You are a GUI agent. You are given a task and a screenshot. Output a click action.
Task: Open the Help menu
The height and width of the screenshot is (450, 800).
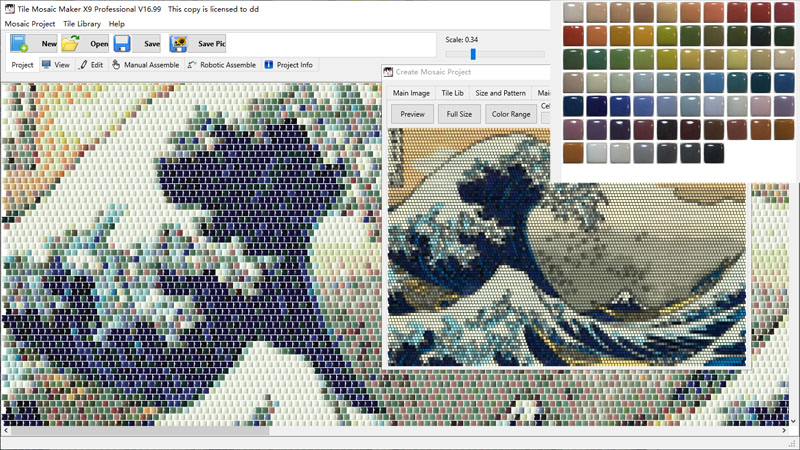coord(116,24)
